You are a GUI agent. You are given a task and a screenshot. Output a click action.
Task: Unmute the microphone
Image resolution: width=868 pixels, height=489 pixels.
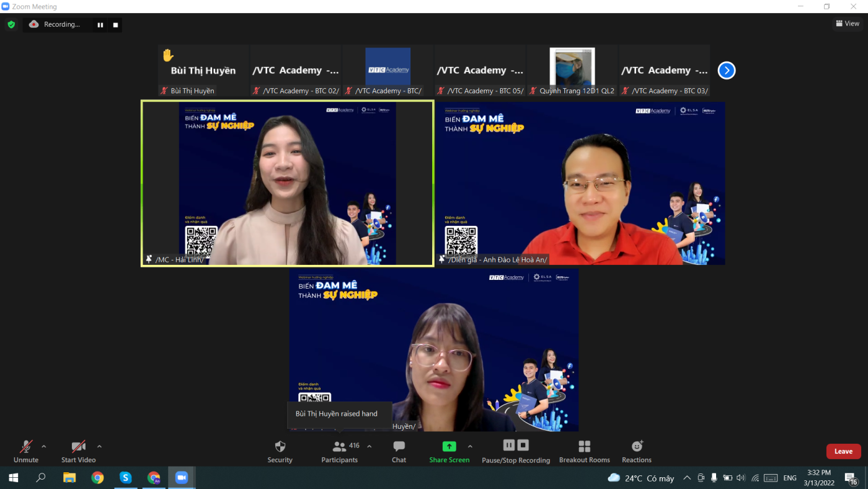tap(26, 451)
